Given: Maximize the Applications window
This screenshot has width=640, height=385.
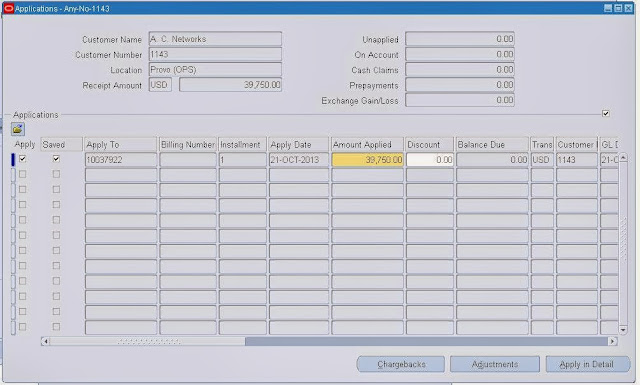Looking at the screenshot, I should coord(618,8).
